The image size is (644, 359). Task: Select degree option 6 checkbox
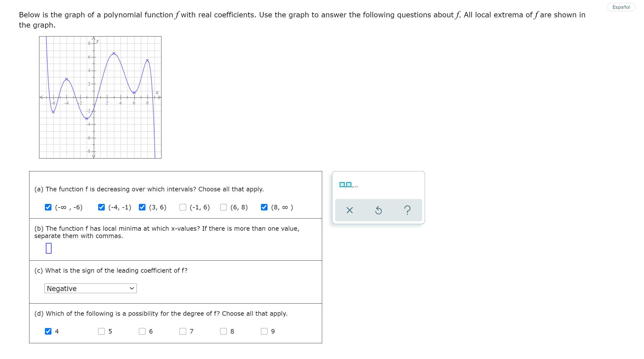click(142, 331)
